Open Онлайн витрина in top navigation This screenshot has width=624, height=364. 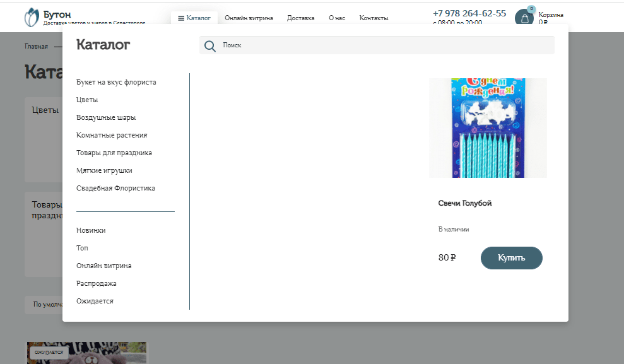pos(249,18)
